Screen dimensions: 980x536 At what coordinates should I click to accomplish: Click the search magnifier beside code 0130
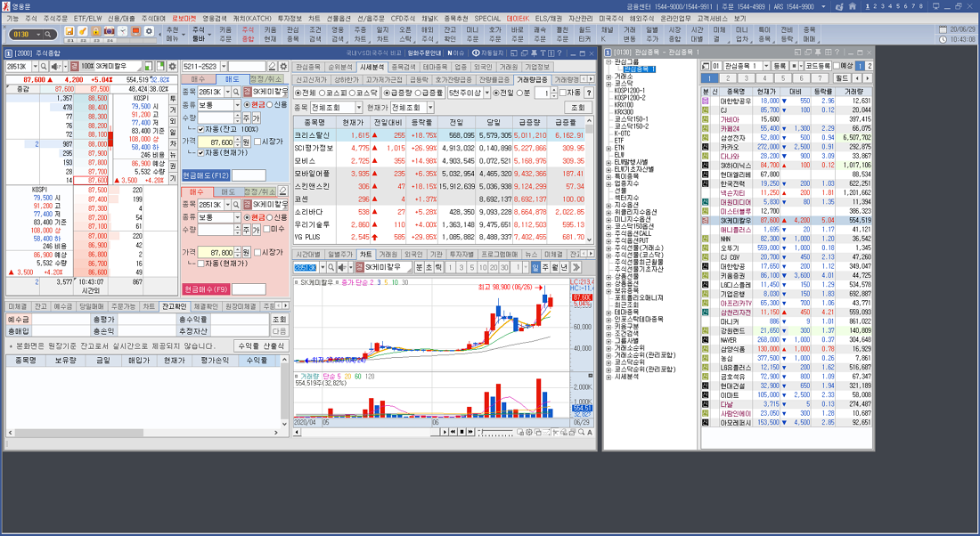[x=48, y=35]
